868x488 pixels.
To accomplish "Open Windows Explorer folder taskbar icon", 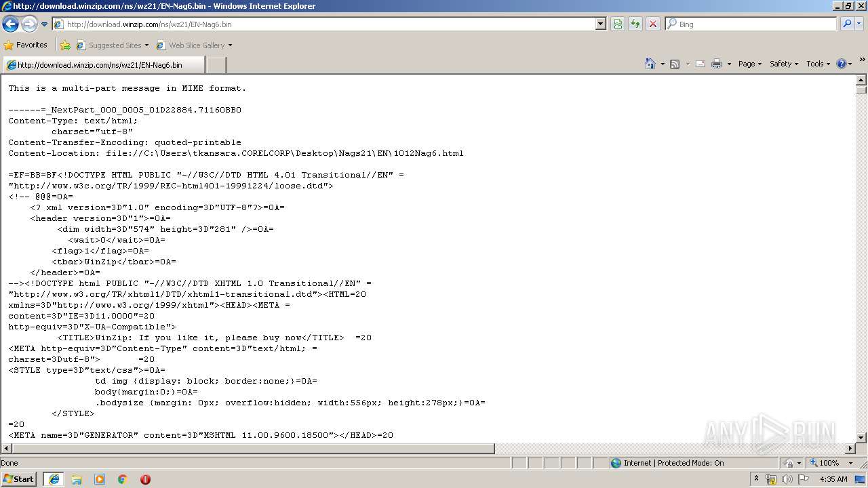I will (x=77, y=479).
